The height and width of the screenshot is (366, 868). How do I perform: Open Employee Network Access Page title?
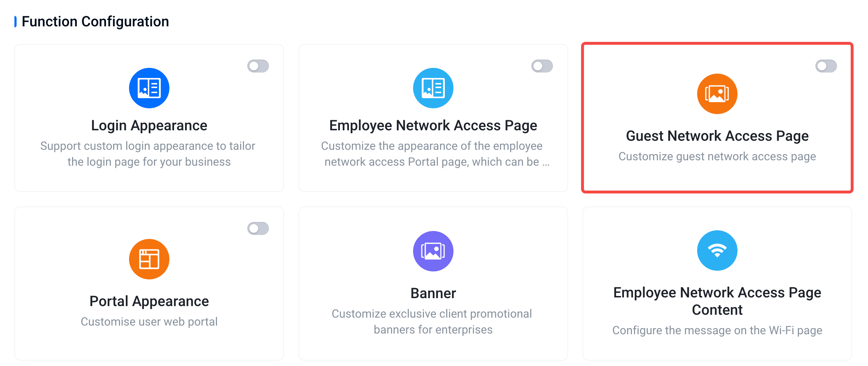coord(433,126)
